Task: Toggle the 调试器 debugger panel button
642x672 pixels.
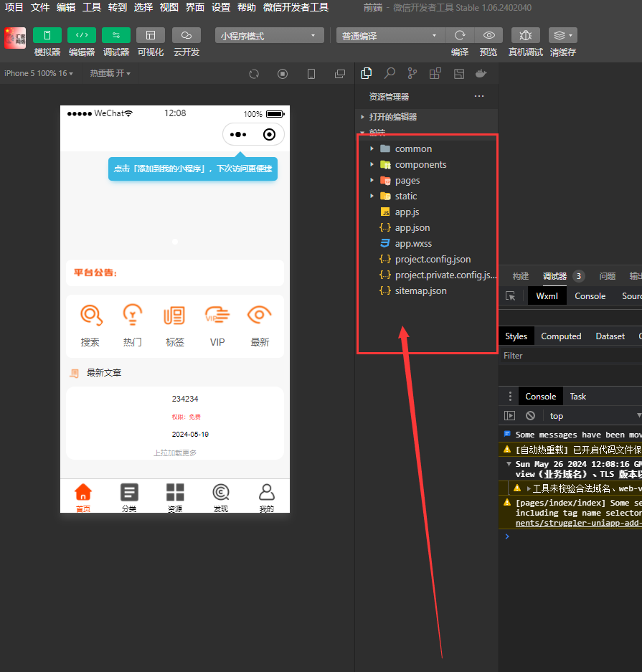Action: [116, 35]
